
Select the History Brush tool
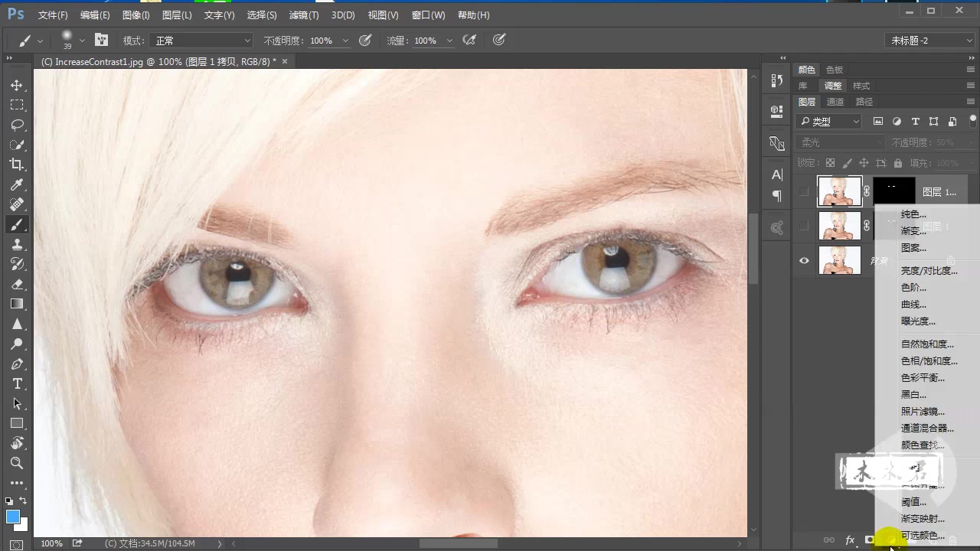(17, 264)
